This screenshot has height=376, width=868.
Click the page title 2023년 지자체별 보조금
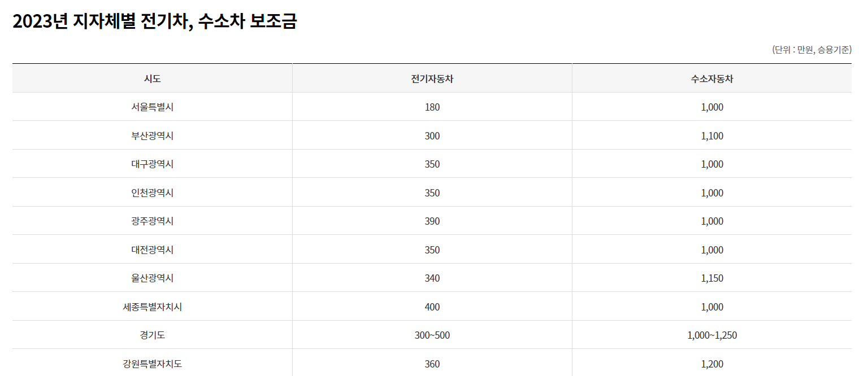click(x=155, y=21)
